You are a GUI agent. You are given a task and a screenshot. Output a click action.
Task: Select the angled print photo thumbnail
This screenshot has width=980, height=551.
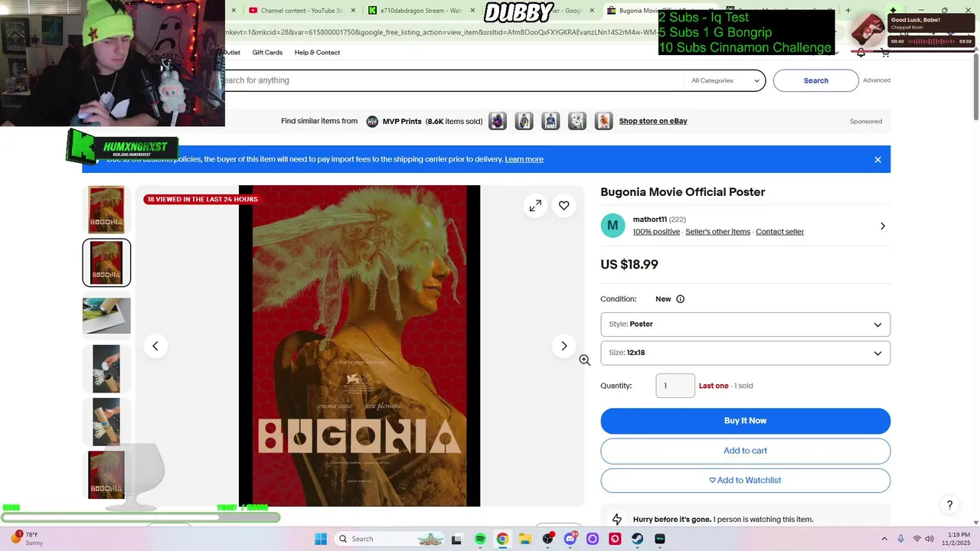[x=106, y=315]
